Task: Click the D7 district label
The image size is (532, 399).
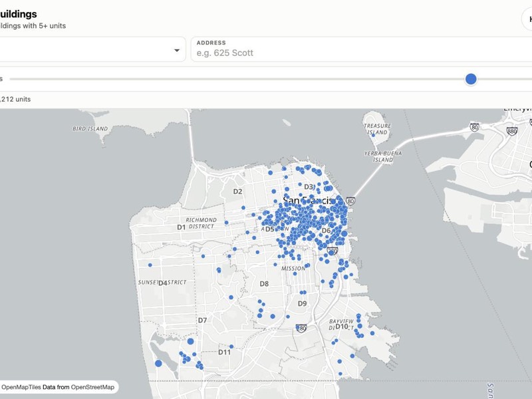Action: (x=202, y=321)
